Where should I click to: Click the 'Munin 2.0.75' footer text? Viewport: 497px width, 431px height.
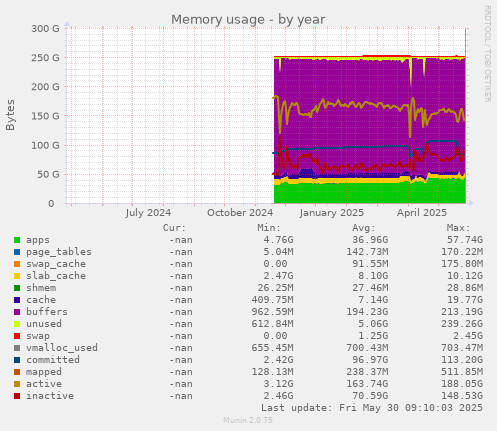point(248,420)
